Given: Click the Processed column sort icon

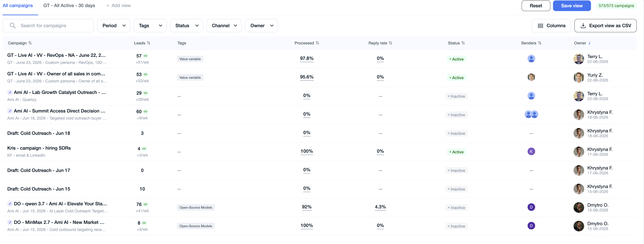Looking at the screenshot, I should tap(317, 43).
